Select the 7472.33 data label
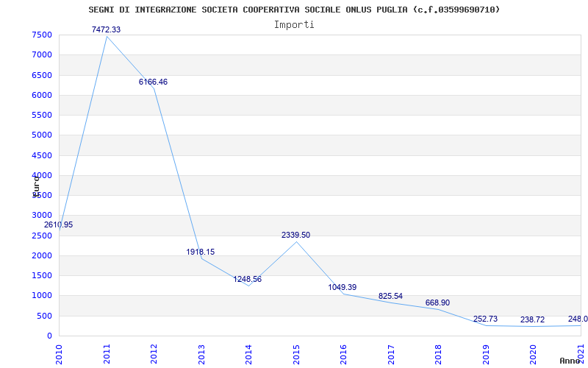Viewport: 588px width, 368px height. [x=106, y=29]
